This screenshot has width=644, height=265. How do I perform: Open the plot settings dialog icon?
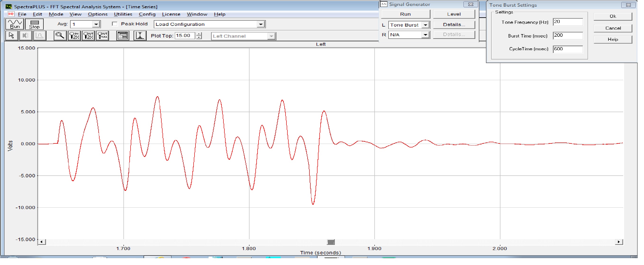123,36
